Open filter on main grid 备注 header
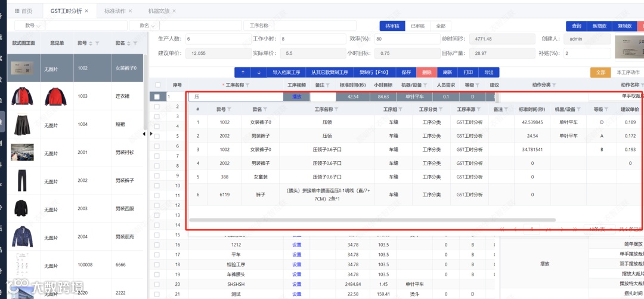Viewport: 644px width, 299px height. pyautogui.click(x=328, y=85)
